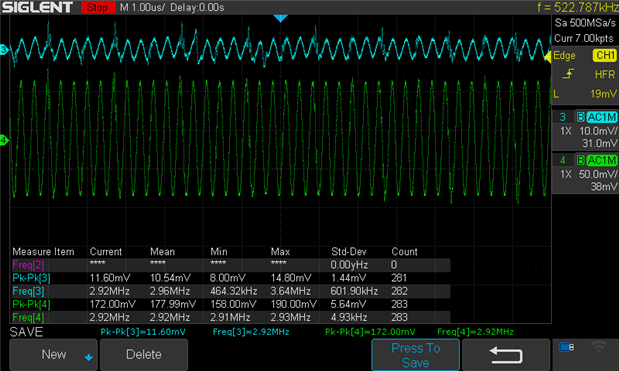This screenshot has height=371, width=619.
Task: Click the Measure Item column header
Action: pos(43,252)
